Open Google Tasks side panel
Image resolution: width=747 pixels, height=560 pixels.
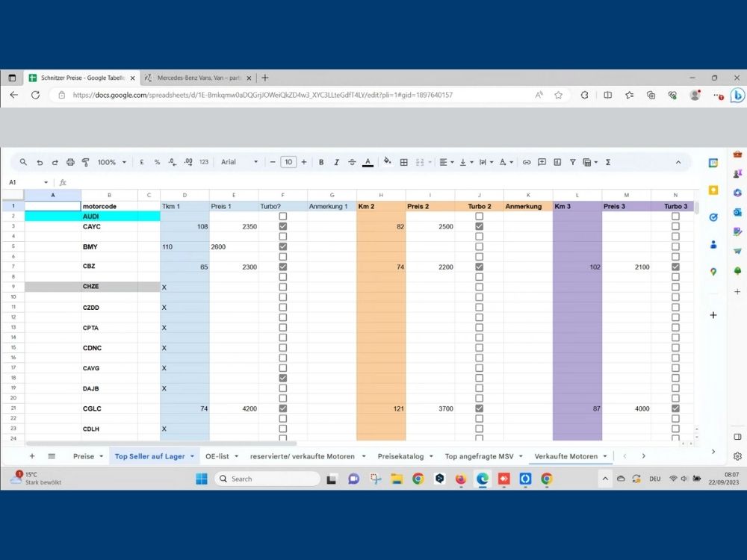coord(713,217)
